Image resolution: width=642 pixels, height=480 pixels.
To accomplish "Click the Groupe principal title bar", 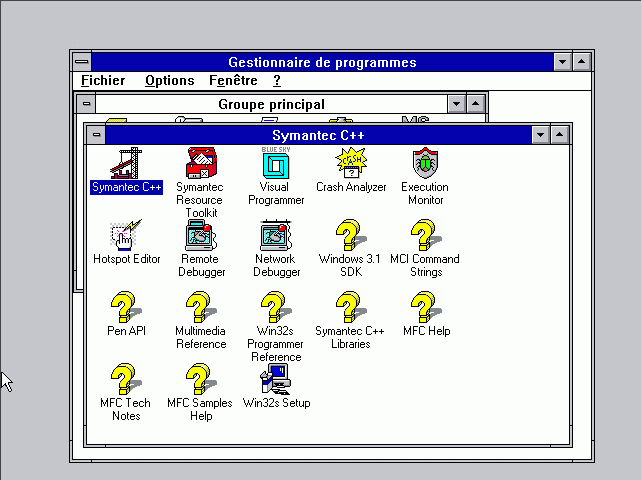I will 271,104.
